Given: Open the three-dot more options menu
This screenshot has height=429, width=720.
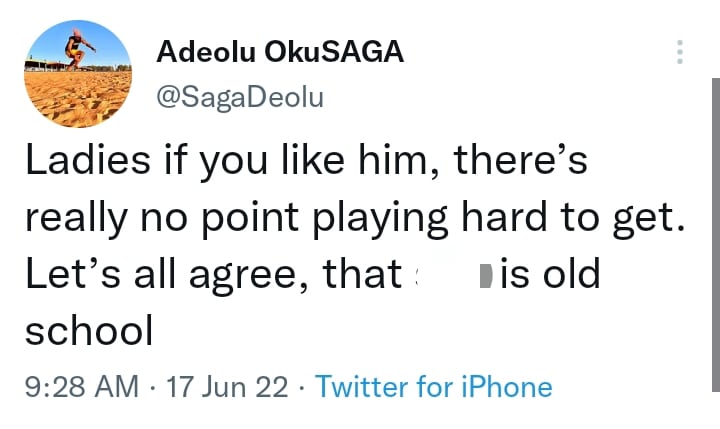Looking at the screenshot, I should 680,53.
